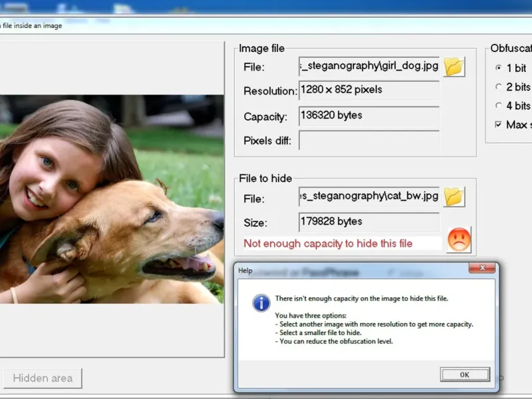This screenshot has width=532, height=399.
Task: Open folder browser for the image file
Action: point(454,67)
